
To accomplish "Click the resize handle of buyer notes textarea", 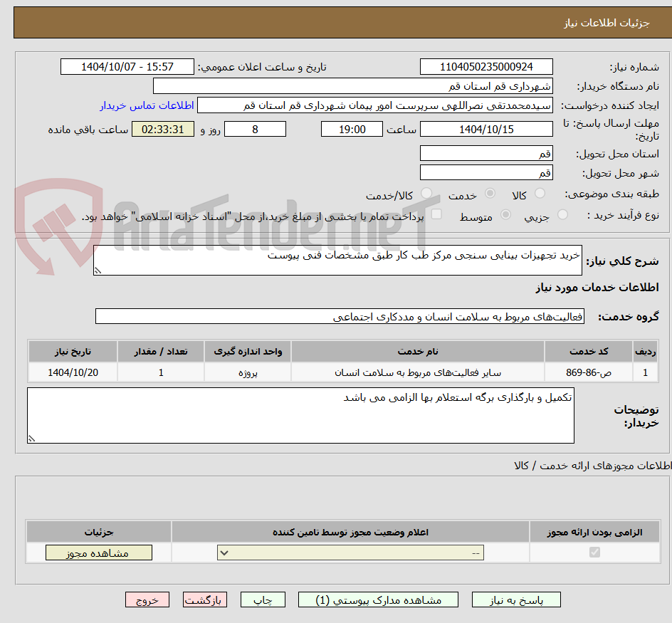I will tap(32, 438).
